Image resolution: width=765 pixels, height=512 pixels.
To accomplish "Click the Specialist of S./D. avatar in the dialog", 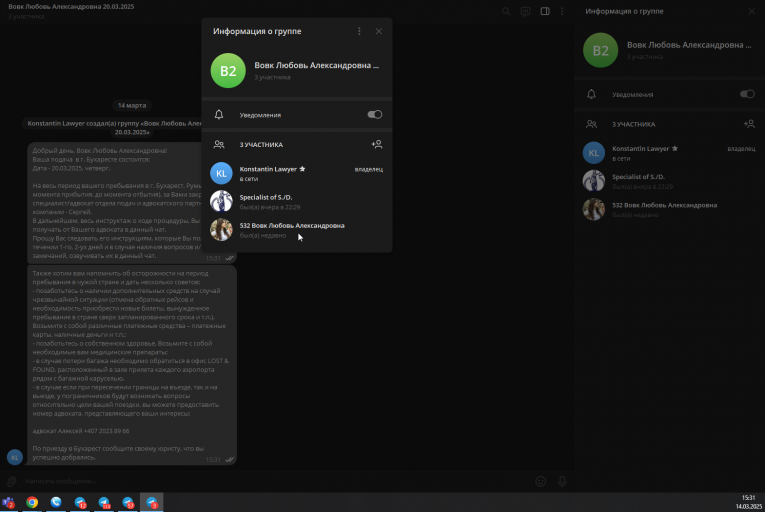I will [x=221, y=201].
